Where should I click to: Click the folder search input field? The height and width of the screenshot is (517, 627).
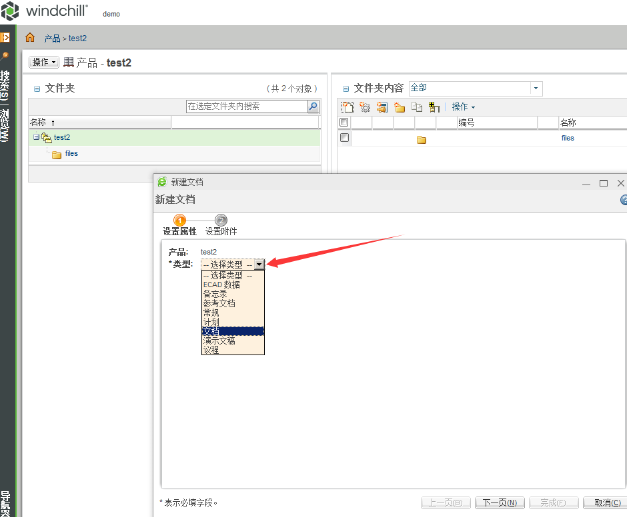click(x=245, y=106)
